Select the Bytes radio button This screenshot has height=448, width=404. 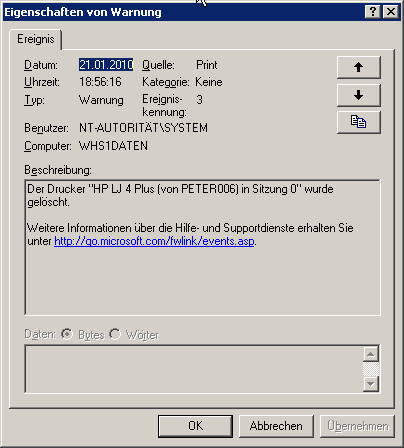[x=67, y=334]
